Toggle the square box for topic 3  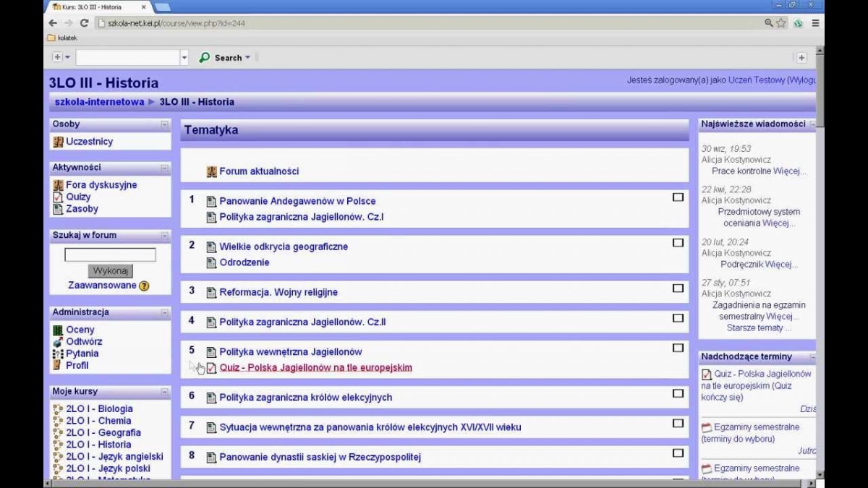(678, 288)
